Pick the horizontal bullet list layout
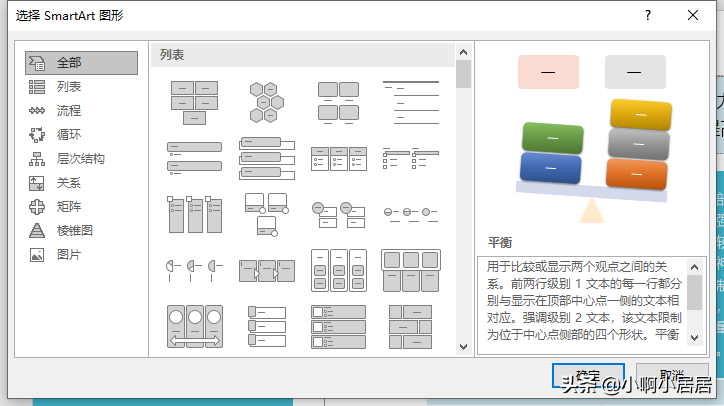This screenshot has width=724, height=406. coord(338,159)
